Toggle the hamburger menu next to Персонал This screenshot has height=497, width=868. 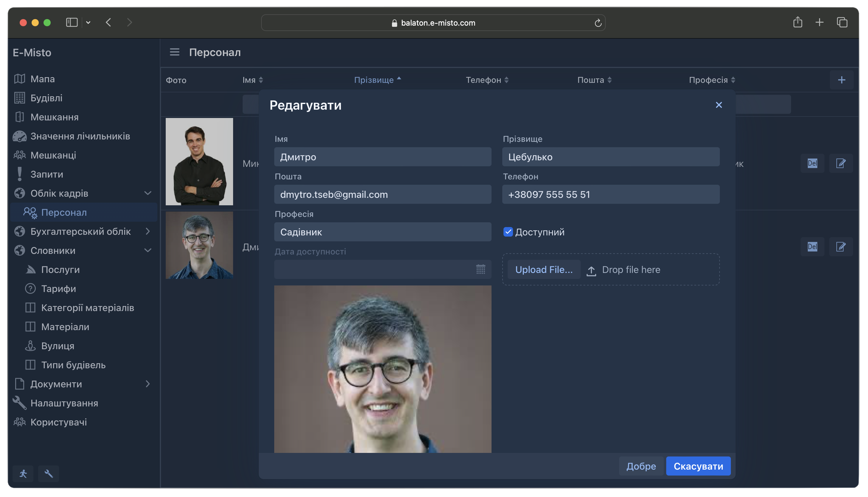(x=174, y=52)
